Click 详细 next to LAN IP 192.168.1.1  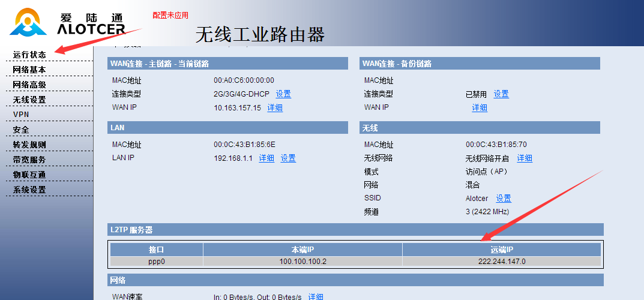(x=266, y=158)
